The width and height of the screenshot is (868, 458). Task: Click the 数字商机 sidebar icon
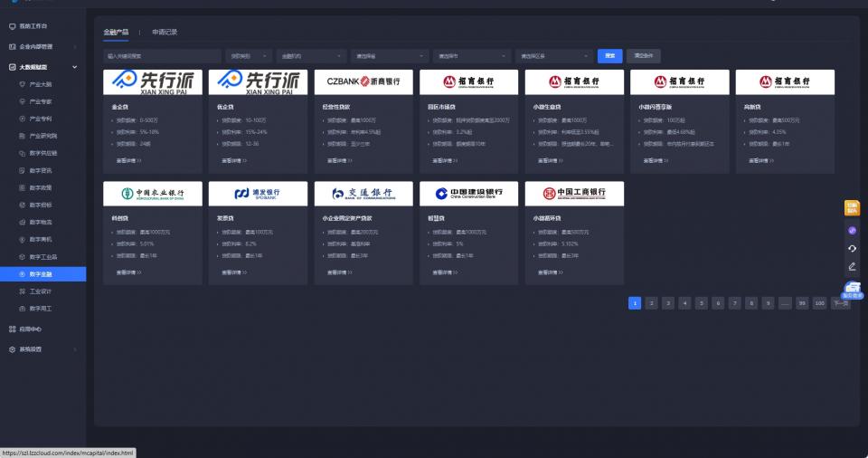pos(22,239)
